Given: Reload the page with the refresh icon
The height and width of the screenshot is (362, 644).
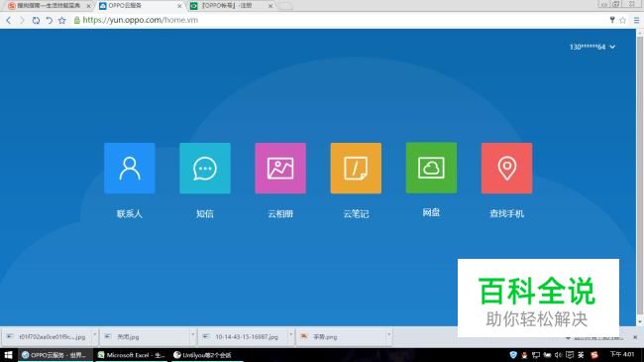Looking at the screenshot, I should (x=36, y=20).
